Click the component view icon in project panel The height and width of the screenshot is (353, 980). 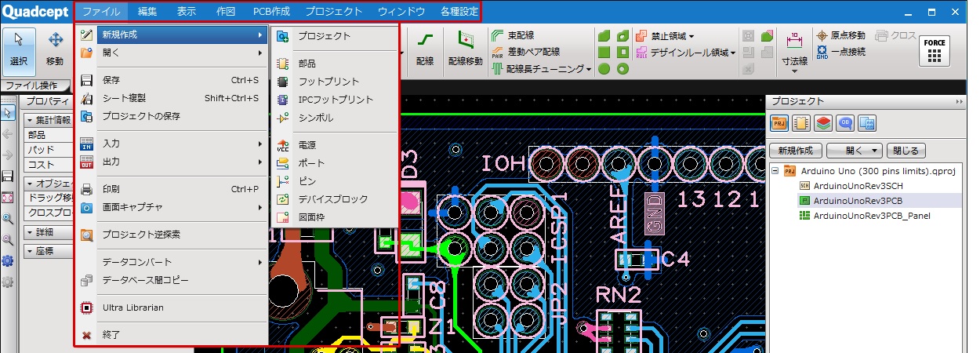[801, 123]
